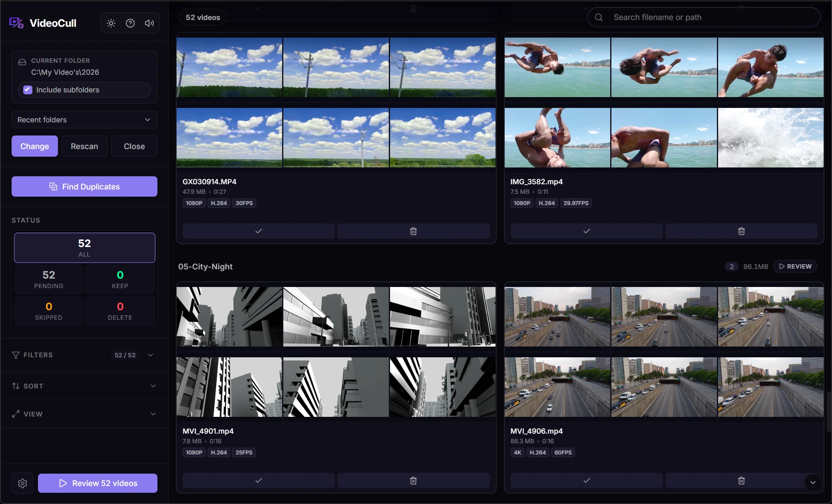Click the 30FPS tag on GX030914.MP4
Viewport: 832px width, 504px height.
244,203
